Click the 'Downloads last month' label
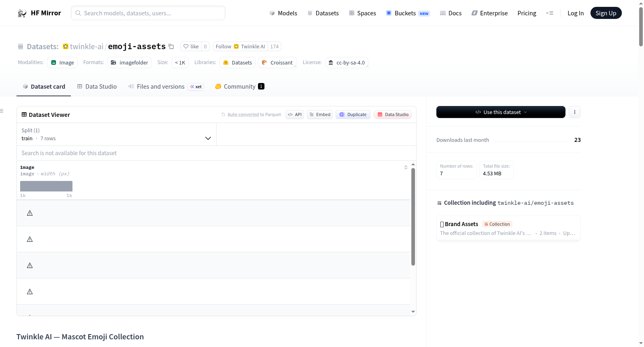The width and height of the screenshot is (644, 347). pyautogui.click(x=463, y=140)
